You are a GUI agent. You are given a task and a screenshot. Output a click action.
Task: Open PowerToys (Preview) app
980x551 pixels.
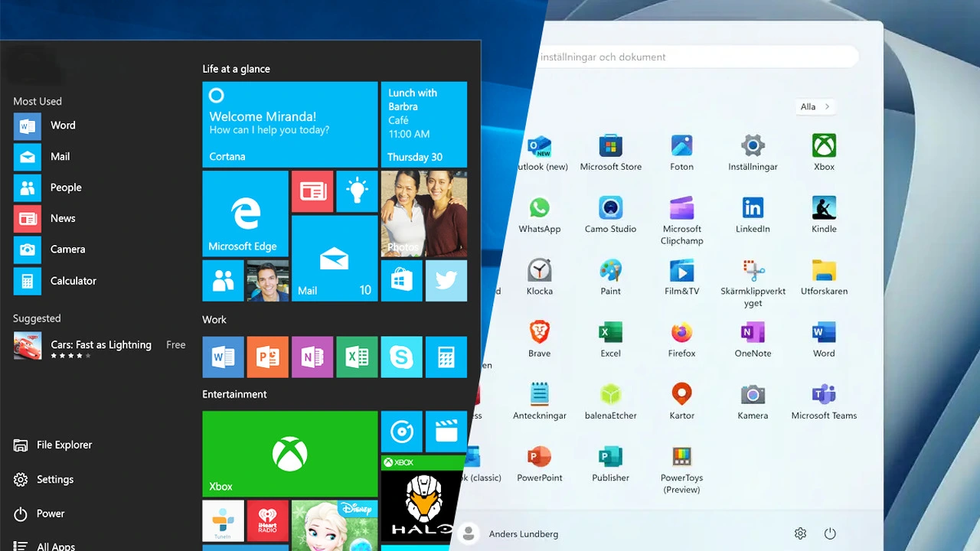point(681,458)
